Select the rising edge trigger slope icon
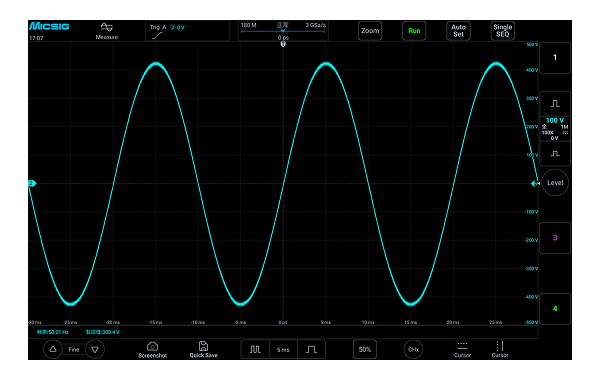This screenshot has height=380, width=600. pyautogui.click(x=157, y=36)
